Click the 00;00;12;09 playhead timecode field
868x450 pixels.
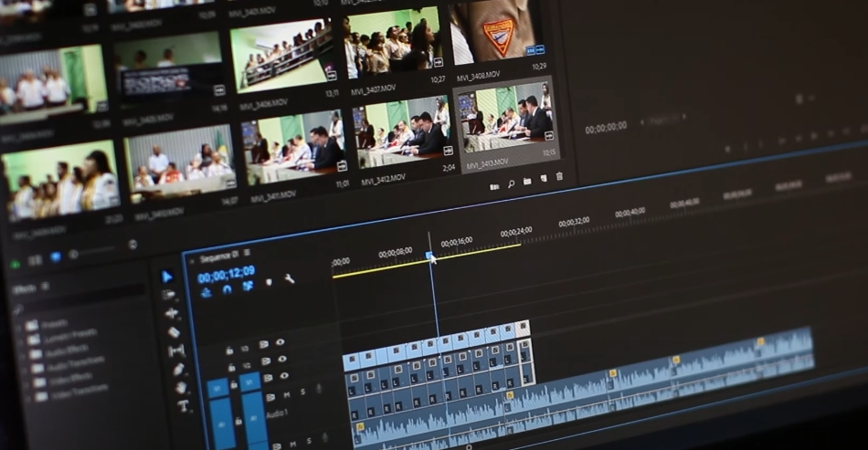click(x=226, y=274)
